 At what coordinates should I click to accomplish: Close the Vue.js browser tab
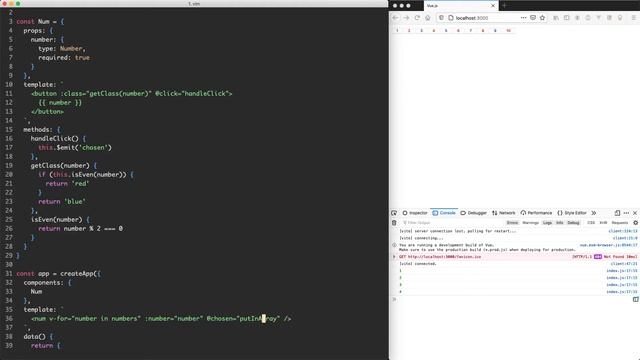tap(493, 6)
